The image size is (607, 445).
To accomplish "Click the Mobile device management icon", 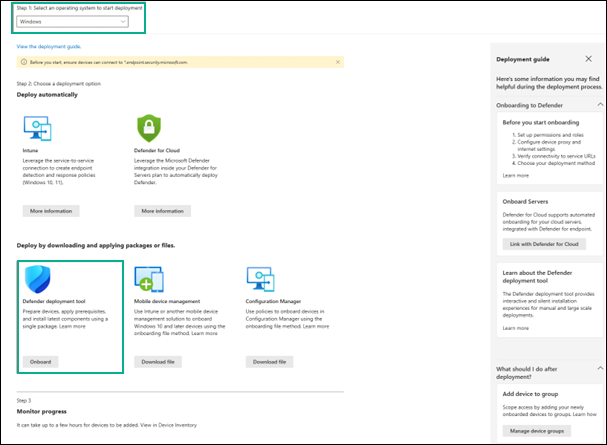I will (x=149, y=279).
